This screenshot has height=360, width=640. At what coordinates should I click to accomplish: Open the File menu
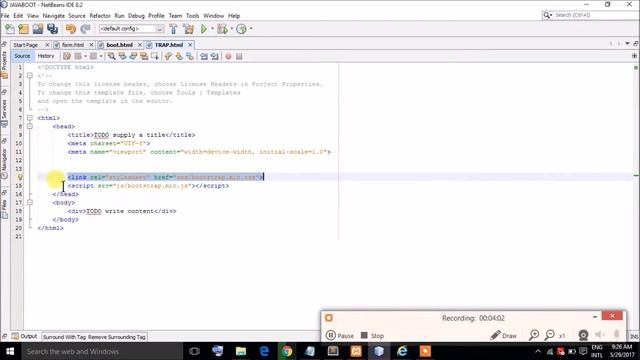(5, 16)
